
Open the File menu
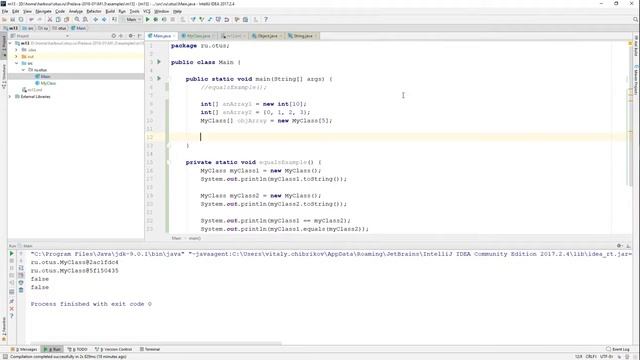(5, 11)
